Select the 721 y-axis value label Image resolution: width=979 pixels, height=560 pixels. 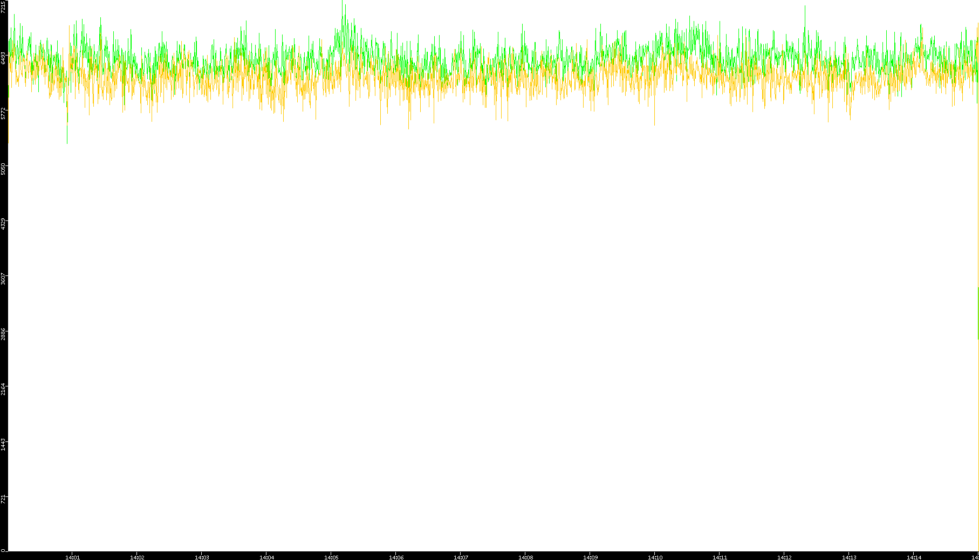coord(3,500)
